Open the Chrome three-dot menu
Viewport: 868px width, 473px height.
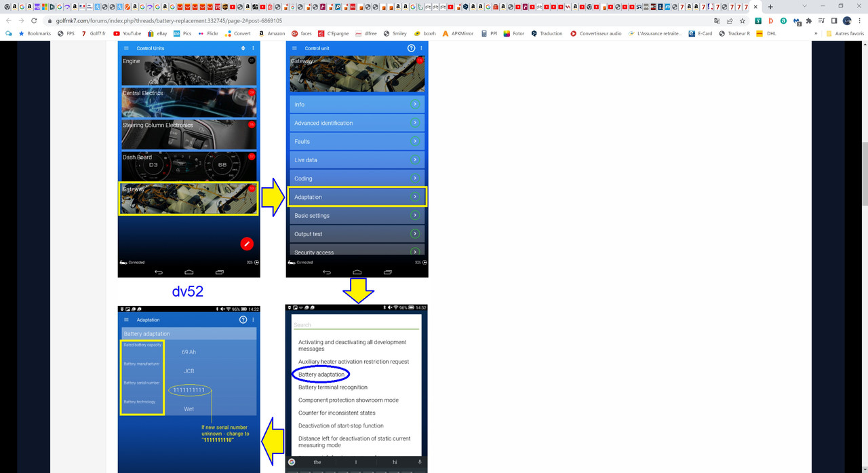tap(859, 21)
